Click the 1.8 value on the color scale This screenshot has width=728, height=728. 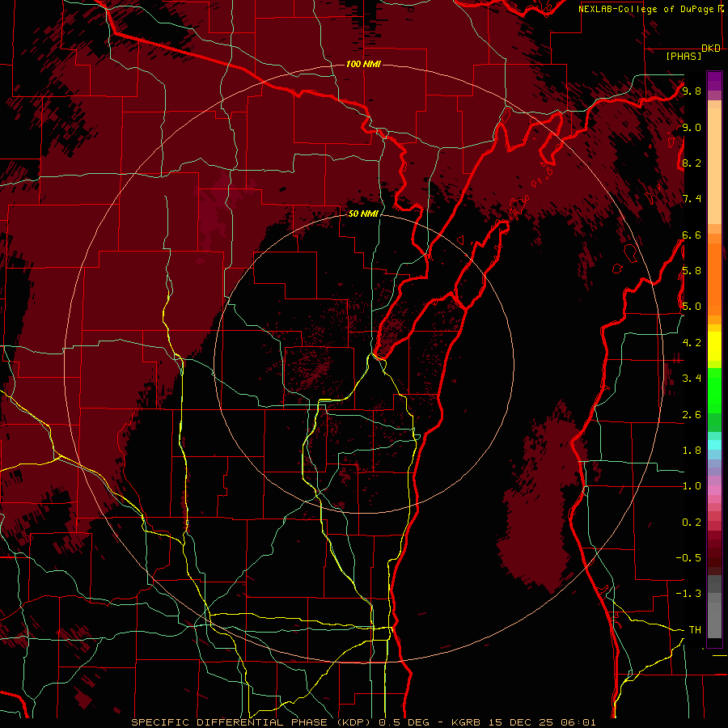tap(692, 451)
